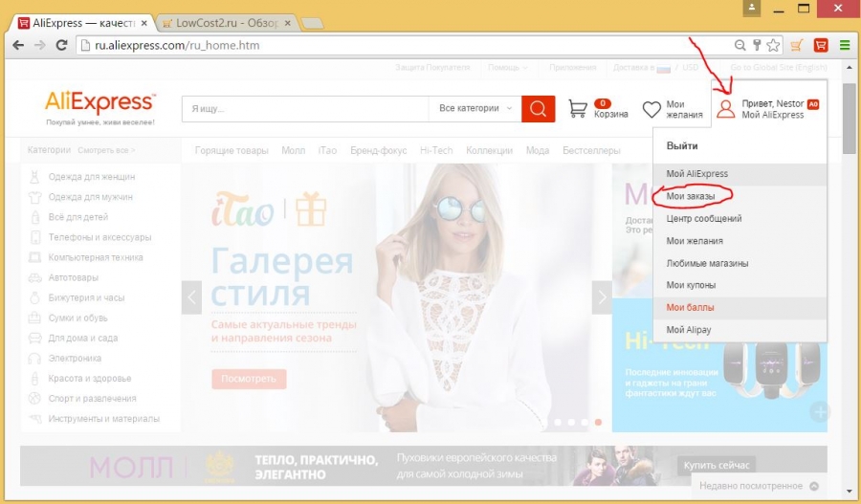
Task: Close the LowCost2.ru tab
Action: click(x=288, y=24)
